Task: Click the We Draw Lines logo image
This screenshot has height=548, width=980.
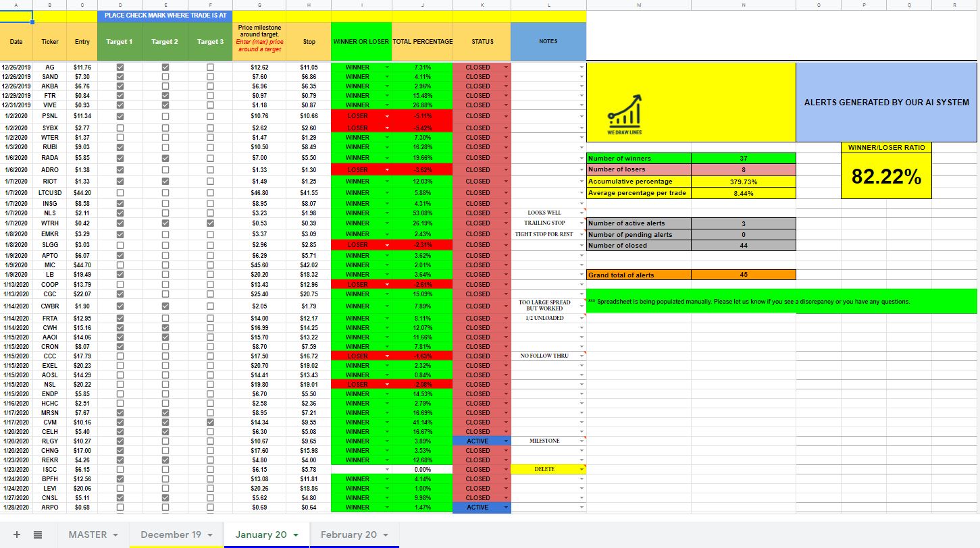Action: click(x=623, y=112)
